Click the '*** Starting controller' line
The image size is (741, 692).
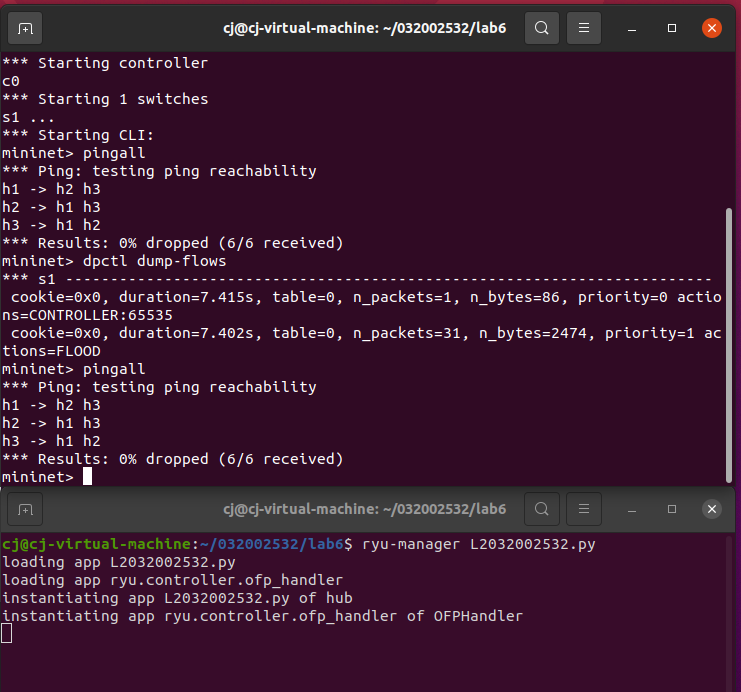tap(105, 63)
